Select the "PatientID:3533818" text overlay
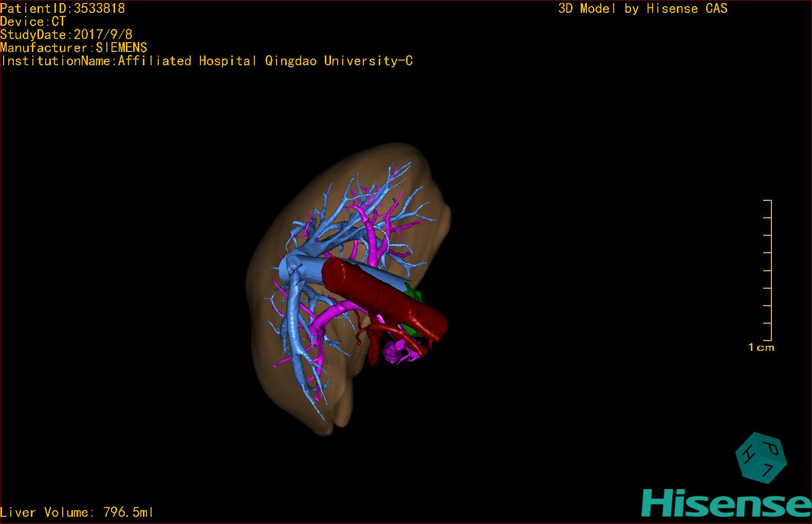812x524 pixels. [x=63, y=8]
